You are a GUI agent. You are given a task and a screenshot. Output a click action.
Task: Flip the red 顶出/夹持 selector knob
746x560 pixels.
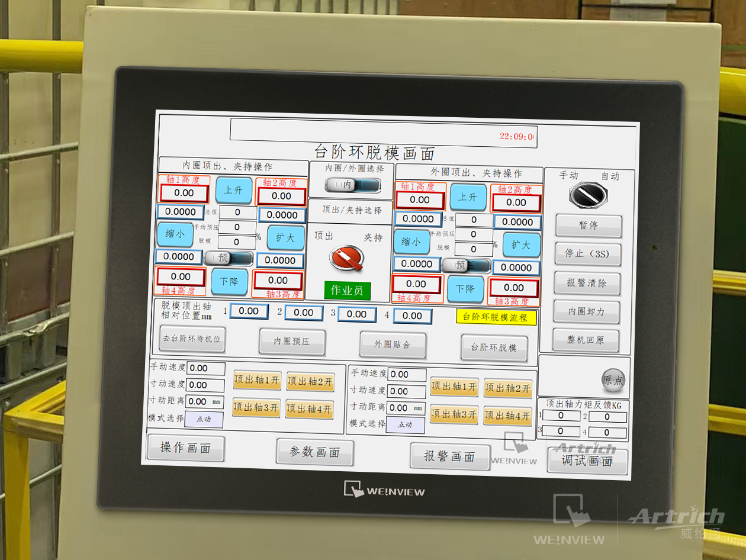[346, 258]
